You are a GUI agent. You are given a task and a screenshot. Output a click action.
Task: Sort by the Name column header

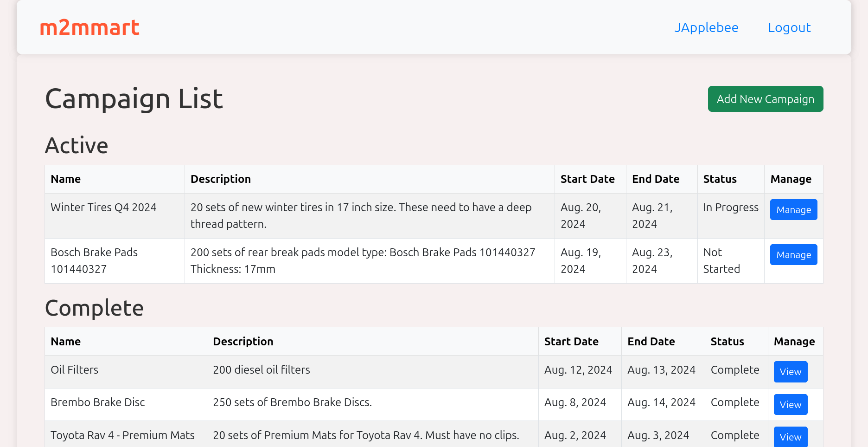(x=65, y=179)
